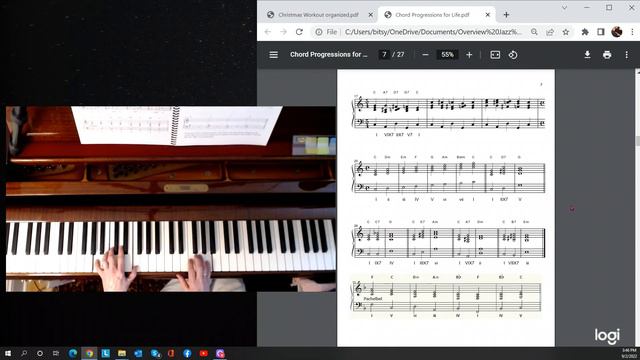
Task: Open the PDF viewer more actions menu
Action: [627, 55]
